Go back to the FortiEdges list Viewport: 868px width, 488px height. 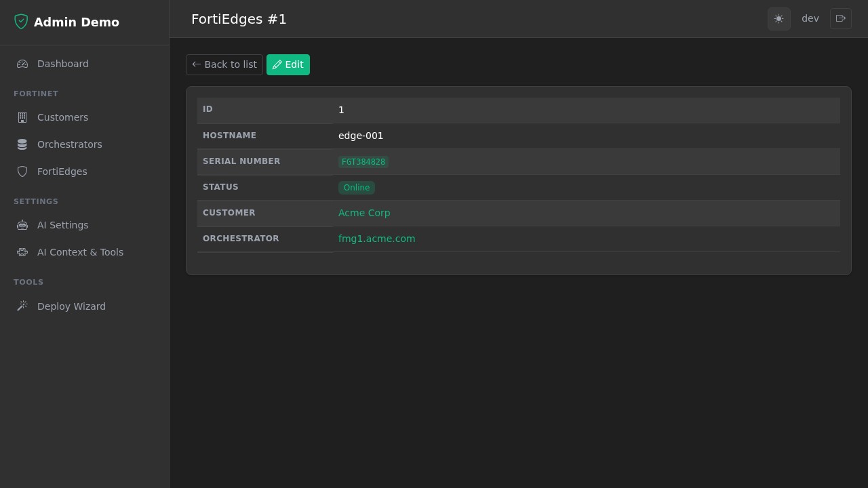(224, 64)
